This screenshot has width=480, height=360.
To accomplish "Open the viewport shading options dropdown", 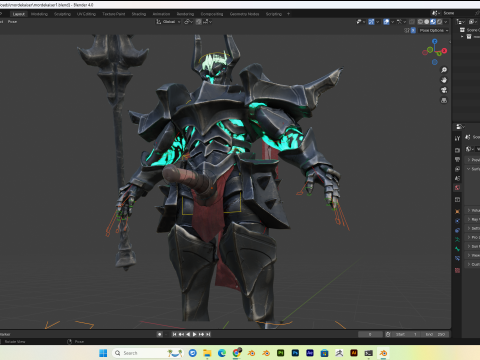I will 446,22.
